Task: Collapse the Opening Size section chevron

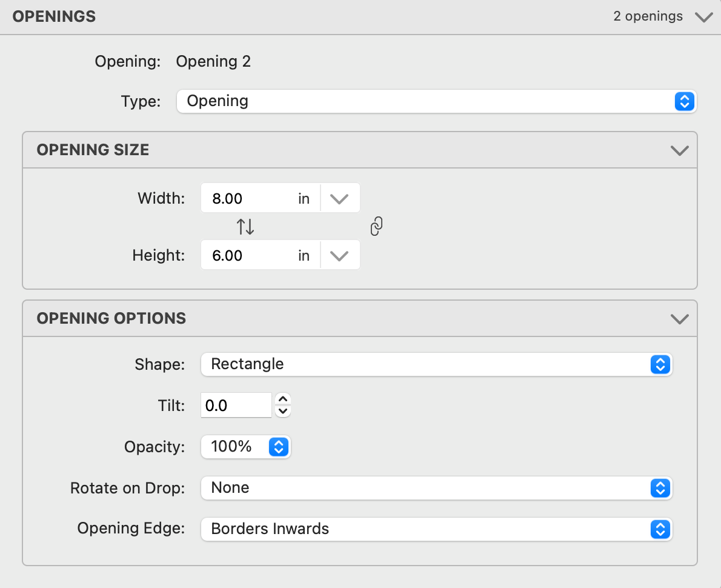Action: pos(680,150)
